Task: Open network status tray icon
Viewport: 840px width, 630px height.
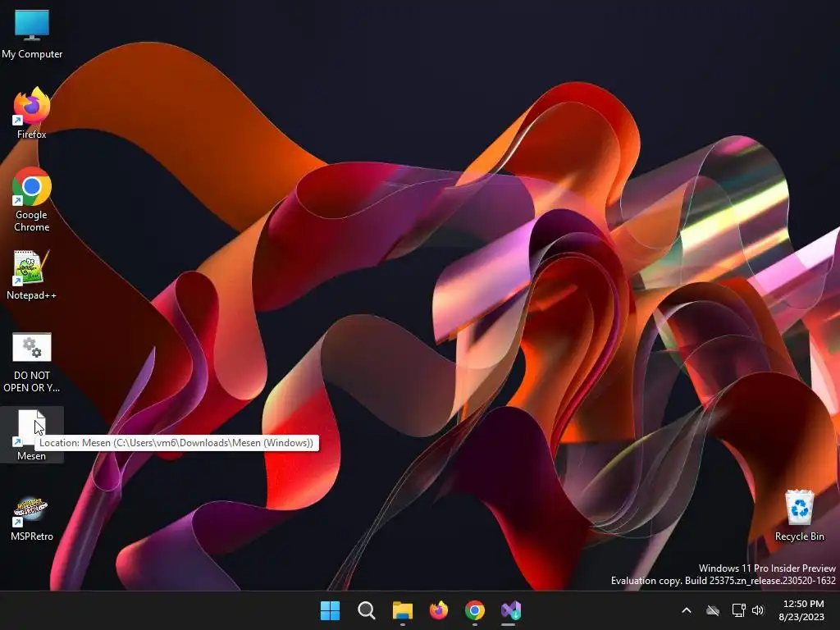Action: [739, 610]
